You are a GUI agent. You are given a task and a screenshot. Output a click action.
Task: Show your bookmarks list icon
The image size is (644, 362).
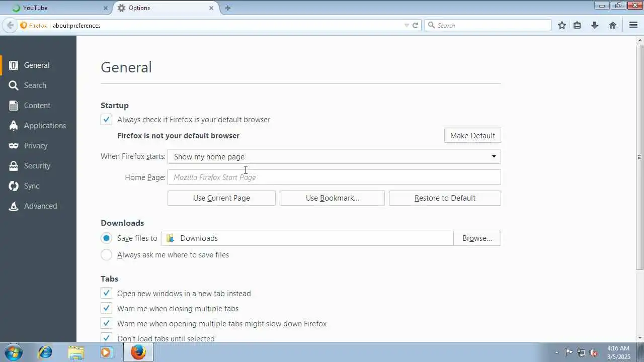(x=578, y=25)
